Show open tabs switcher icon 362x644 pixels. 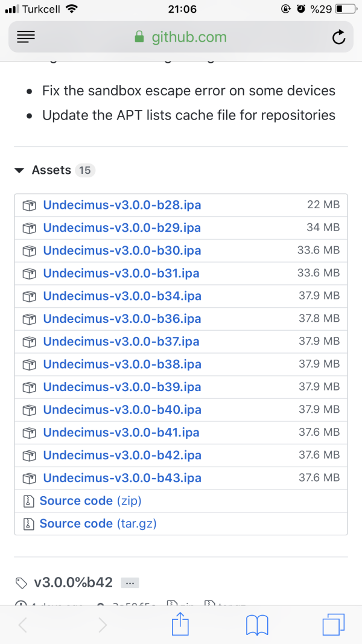pos(334,623)
